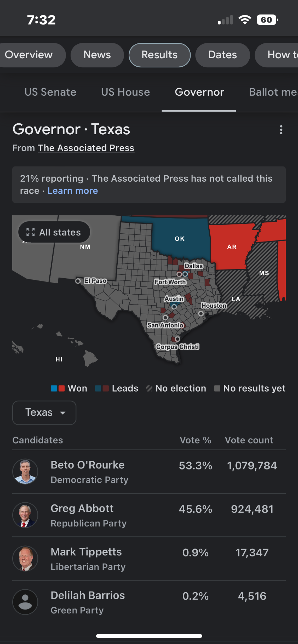Open the Texas state dropdown

44,412
